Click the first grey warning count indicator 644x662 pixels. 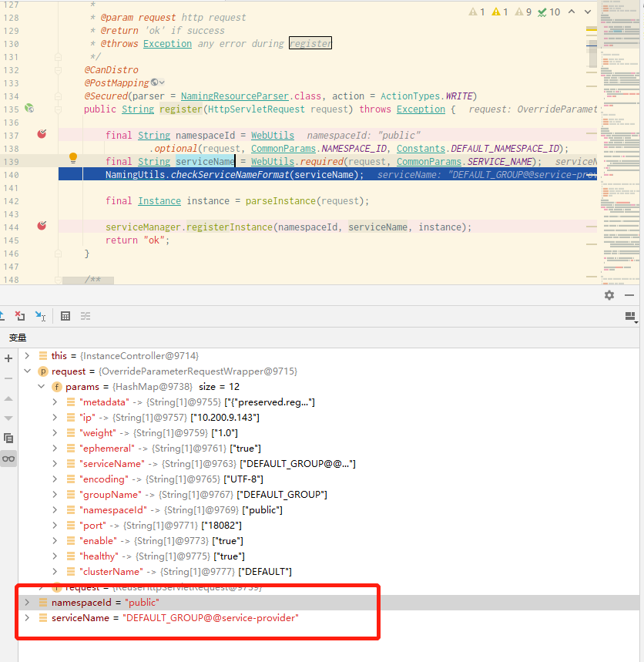(x=477, y=12)
